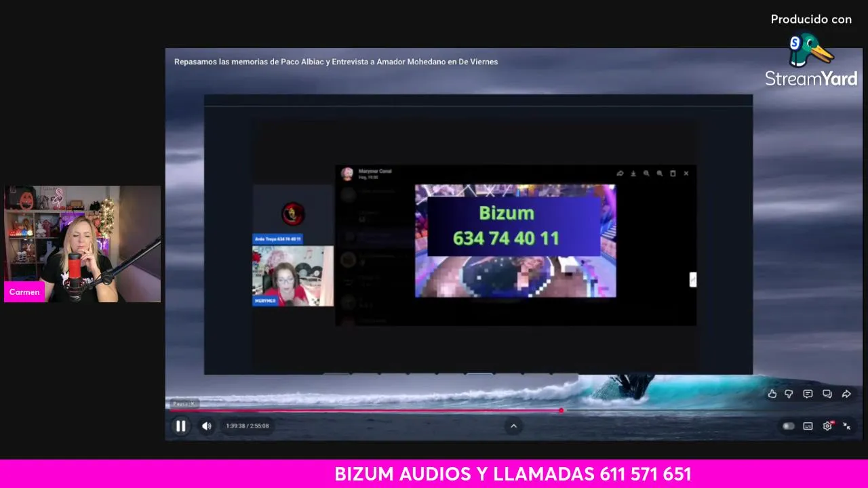
Task: Click the Marymar Canal sender name
Action: (375, 171)
